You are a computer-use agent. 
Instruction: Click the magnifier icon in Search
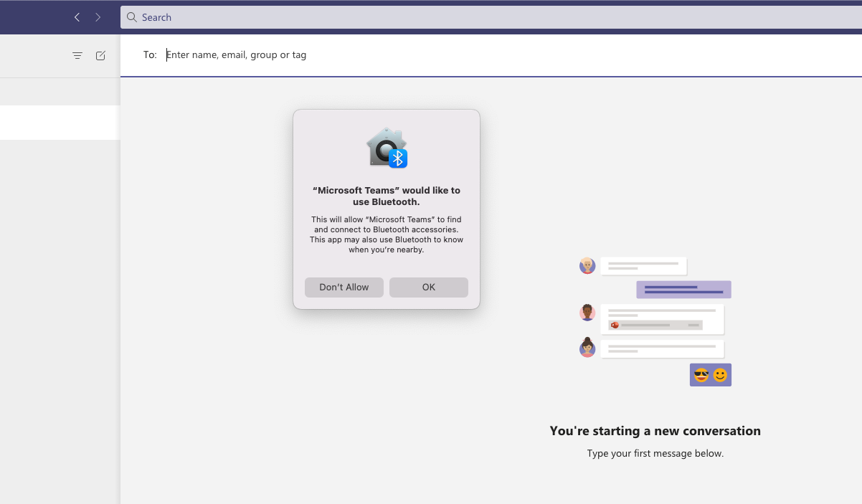coord(132,17)
